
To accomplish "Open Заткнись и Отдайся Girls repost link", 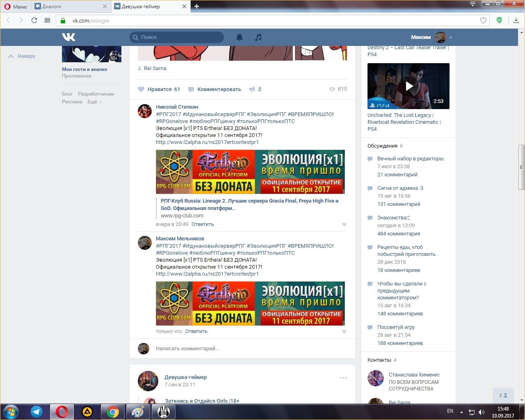I will coord(202,401).
